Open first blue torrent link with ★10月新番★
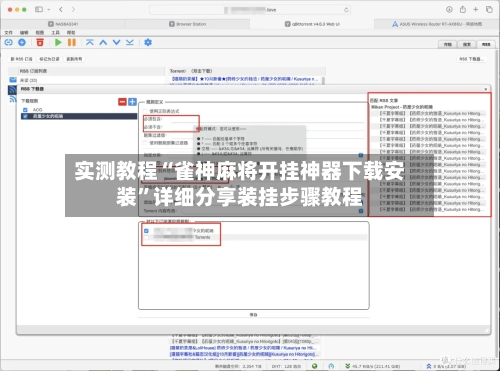The image size is (500, 371). [245, 79]
